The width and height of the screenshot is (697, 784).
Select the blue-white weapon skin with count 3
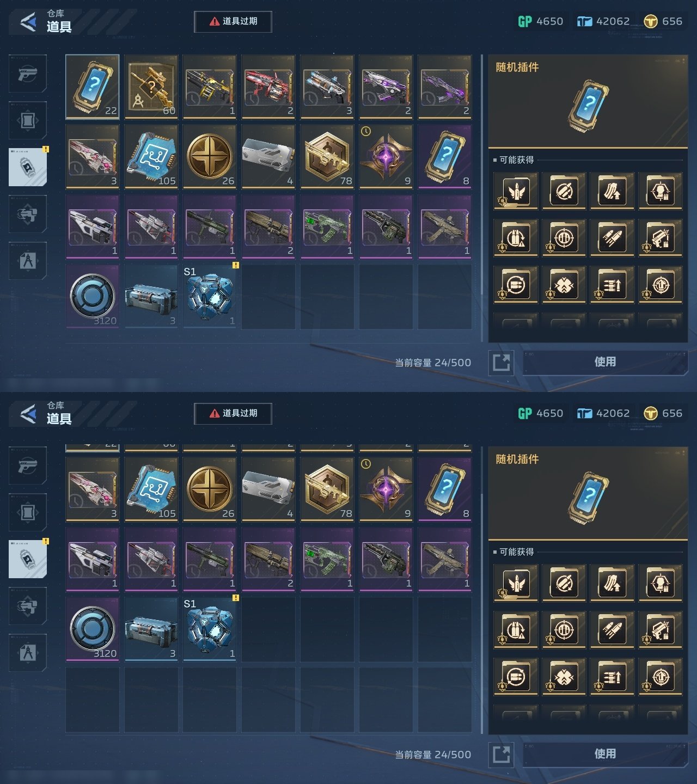[x=328, y=87]
